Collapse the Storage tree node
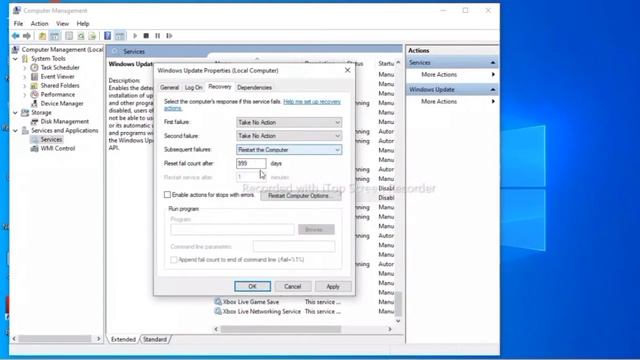Image resolution: width=640 pixels, height=360 pixels. click(16, 113)
